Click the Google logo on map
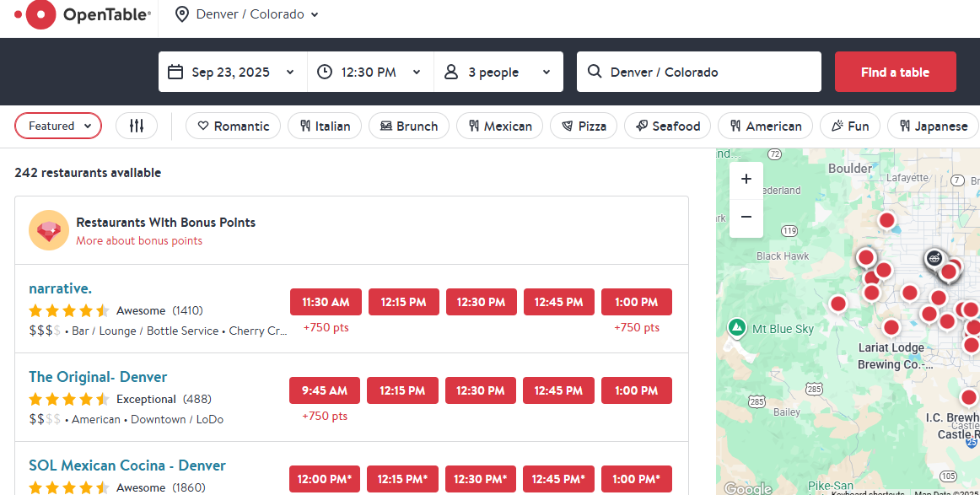 [x=747, y=487]
